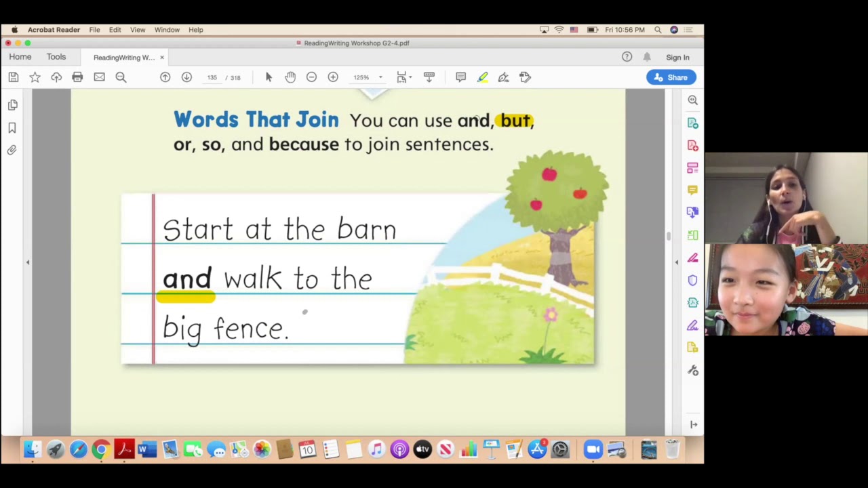Turn on scrolling mode in the toolbar
This screenshot has height=488, width=868.
[x=429, y=77]
